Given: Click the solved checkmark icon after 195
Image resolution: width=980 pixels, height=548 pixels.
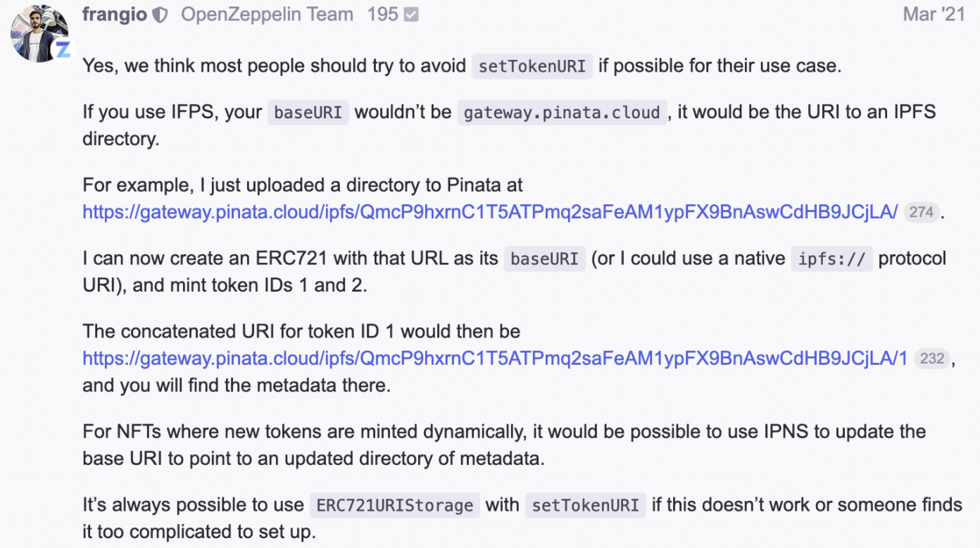Looking at the screenshot, I should tap(411, 15).
